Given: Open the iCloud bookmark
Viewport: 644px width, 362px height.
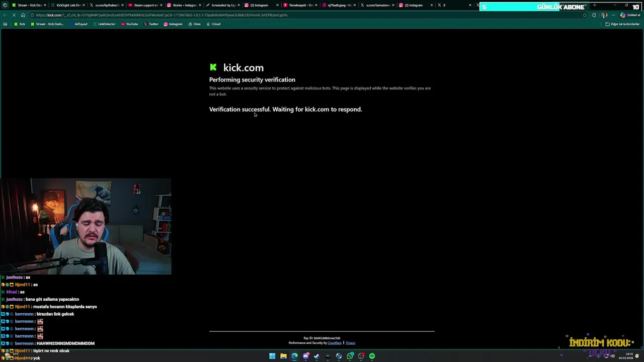Looking at the screenshot, I should point(214,24).
